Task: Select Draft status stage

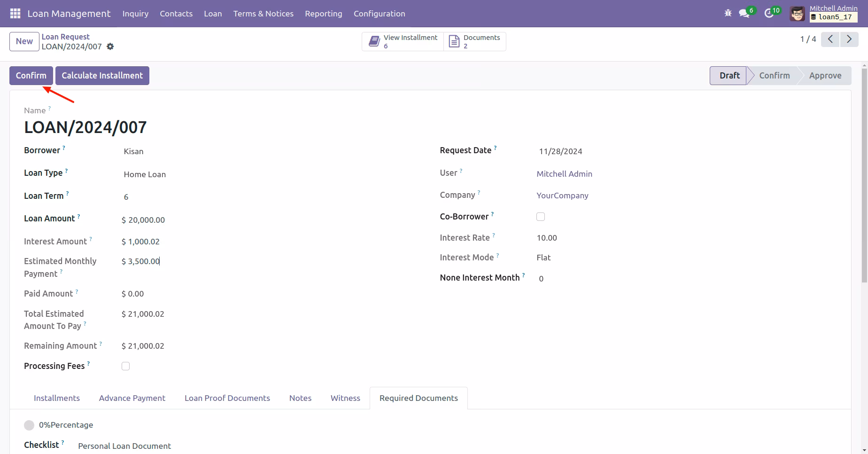Action: tap(728, 76)
